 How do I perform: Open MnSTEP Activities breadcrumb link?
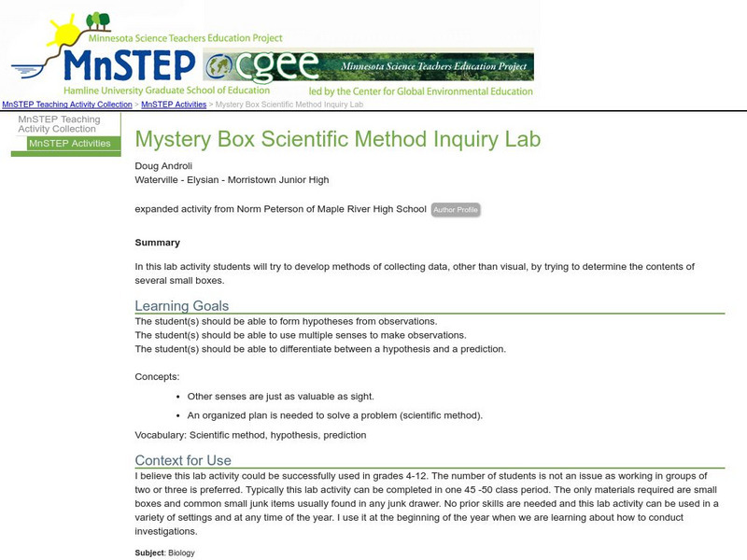coord(174,105)
